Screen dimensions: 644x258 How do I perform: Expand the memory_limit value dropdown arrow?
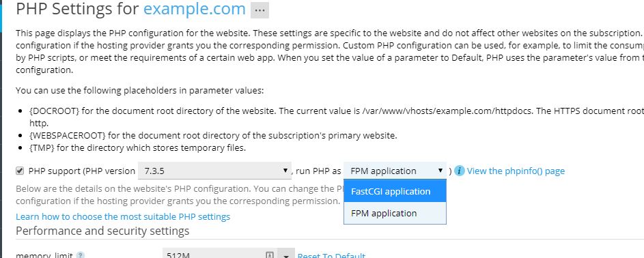pos(286,255)
